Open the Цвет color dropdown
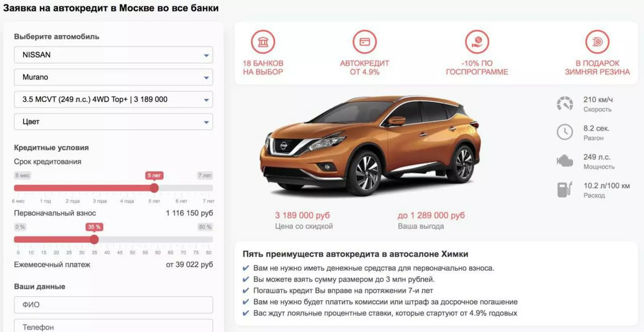 click(114, 122)
